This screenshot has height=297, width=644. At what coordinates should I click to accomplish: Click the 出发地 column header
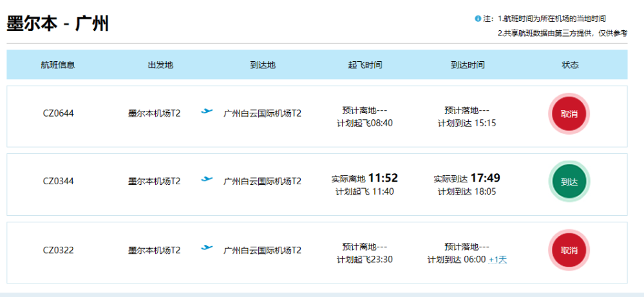click(x=160, y=65)
